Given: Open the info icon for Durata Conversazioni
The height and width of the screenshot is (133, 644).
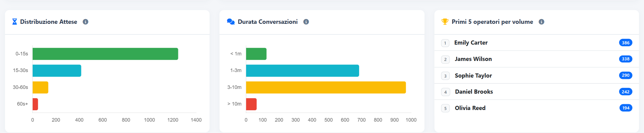Looking at the screenshot, I should [x=306, y=22].
